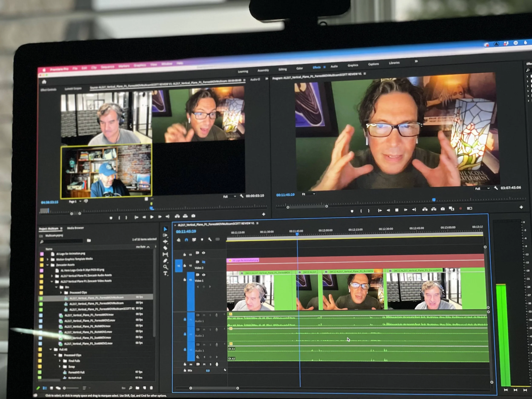Viewport: 532px width, 399px height.
Task: Show more workspaces via double chevron
Action: [416, 61]
